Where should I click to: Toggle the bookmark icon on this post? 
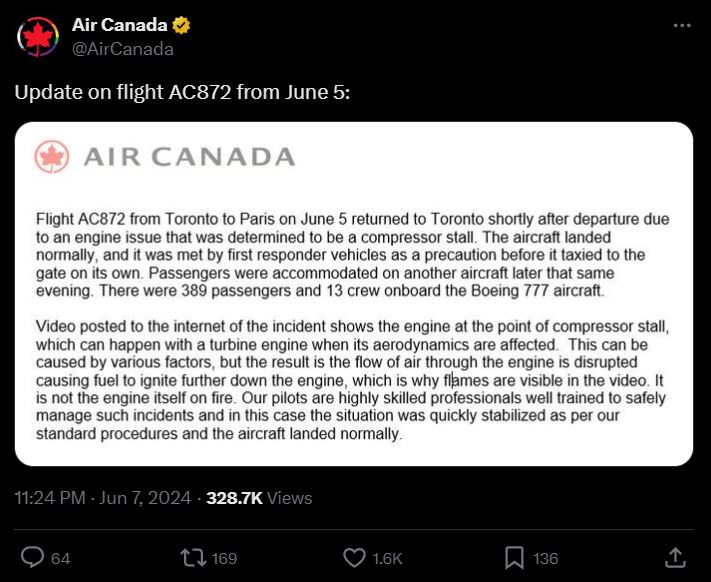[514, 557]
